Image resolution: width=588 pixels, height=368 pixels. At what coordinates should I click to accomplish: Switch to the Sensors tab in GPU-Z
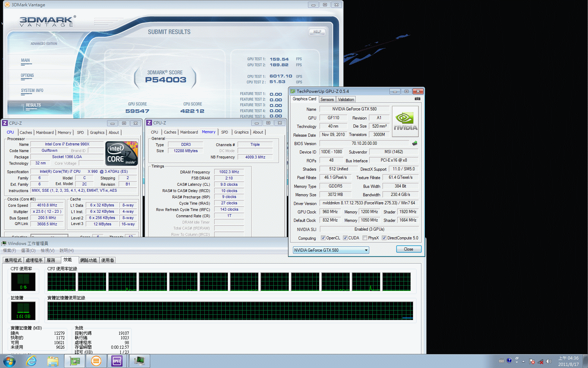point(327,100)
